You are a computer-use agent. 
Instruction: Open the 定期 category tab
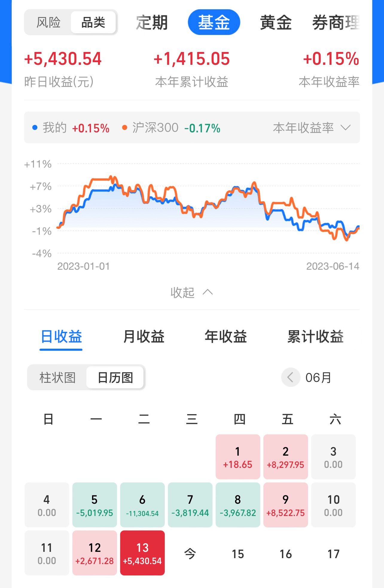click(152, 22)
